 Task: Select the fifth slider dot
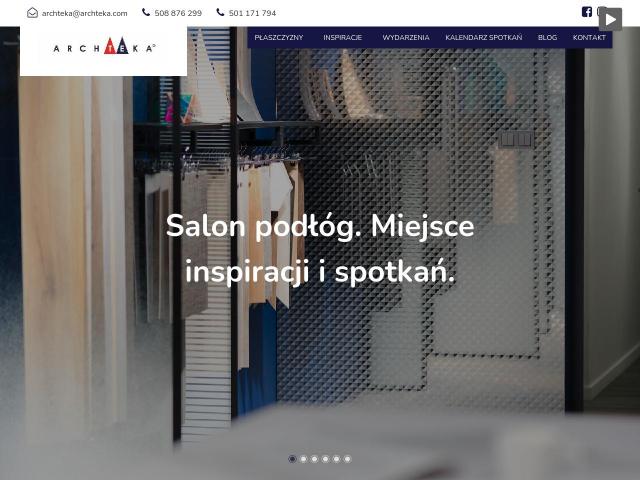336,459
